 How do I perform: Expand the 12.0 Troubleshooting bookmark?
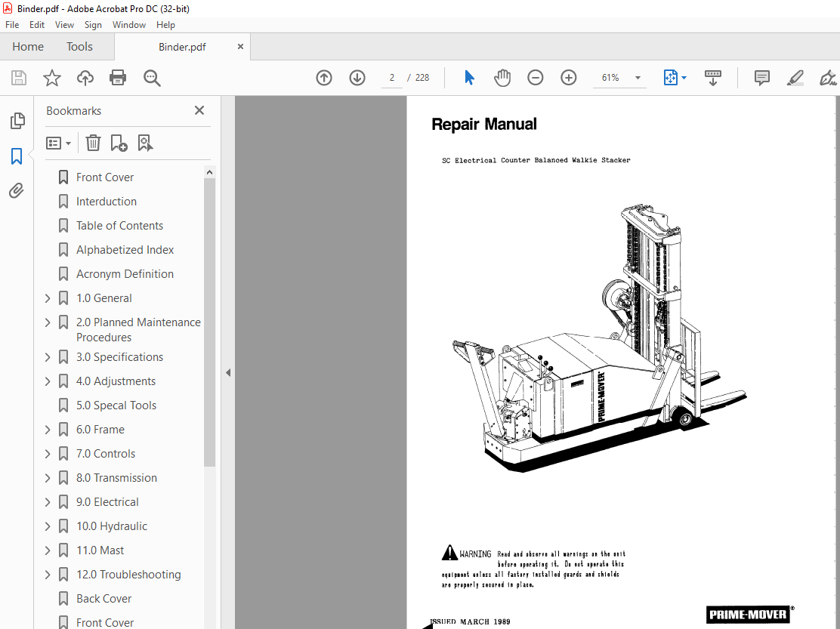click(x=48, y=575)
